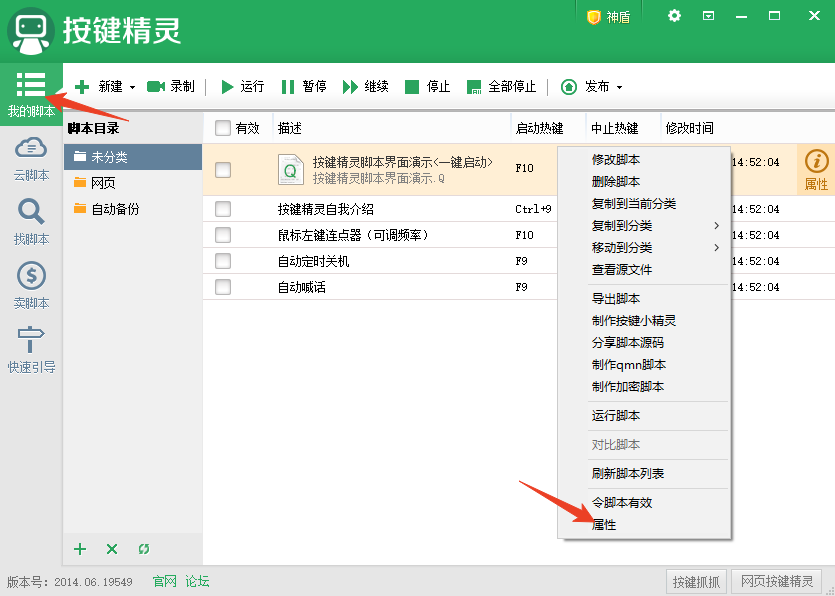Click the 网页按键精灵 button
Image resolution: width=835 pixels, height=596 pixels.
[777, 582]
